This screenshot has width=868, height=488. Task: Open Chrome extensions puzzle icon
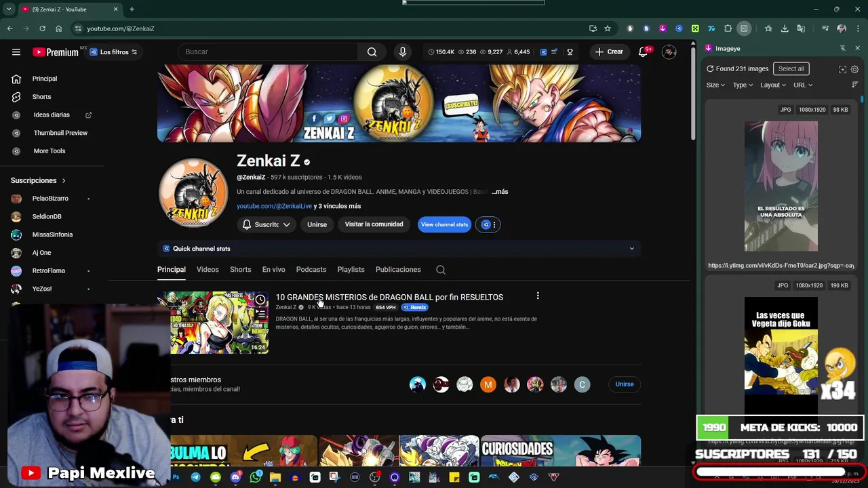728,28
